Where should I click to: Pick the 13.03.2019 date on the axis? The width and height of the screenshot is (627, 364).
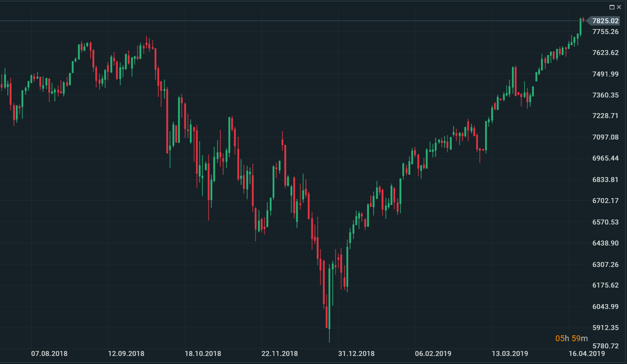click(x=510, y=354)
